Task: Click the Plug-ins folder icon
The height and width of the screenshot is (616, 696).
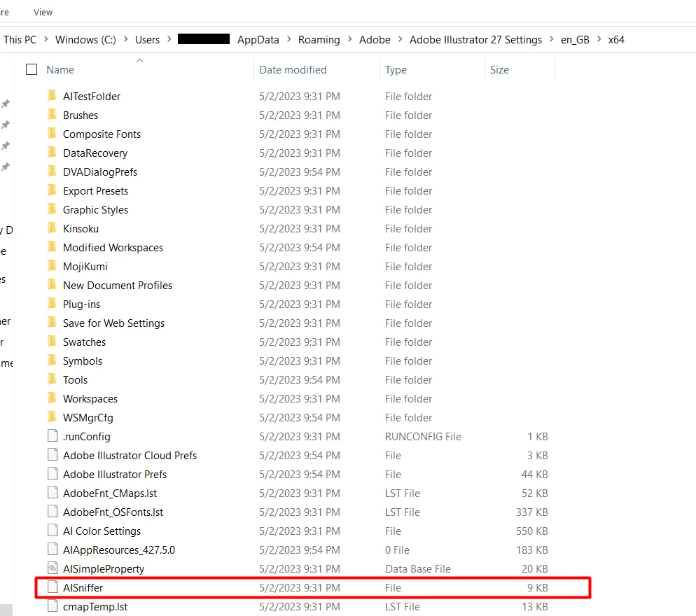Action: [x=52, y=304]
